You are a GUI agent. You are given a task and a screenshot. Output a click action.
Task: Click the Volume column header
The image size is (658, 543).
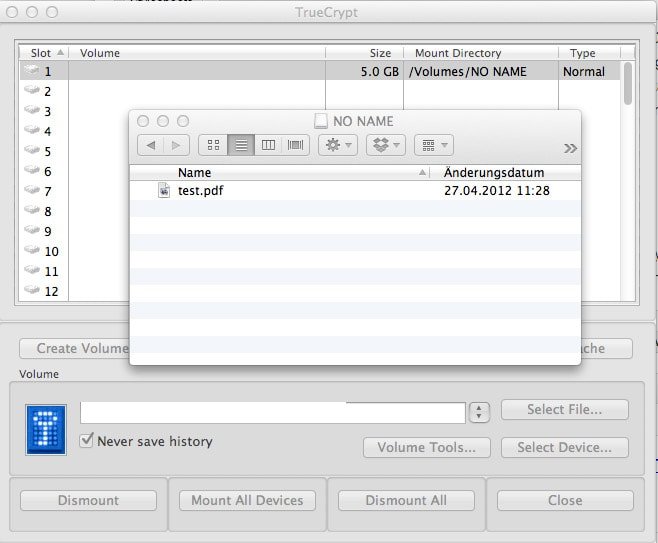(x=197, y=53)
